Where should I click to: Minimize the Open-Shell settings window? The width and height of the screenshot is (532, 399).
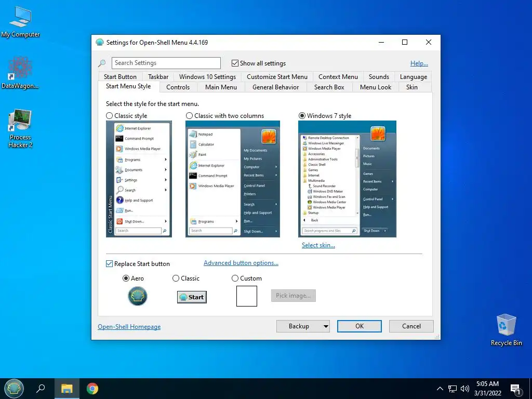coord(381,43)
